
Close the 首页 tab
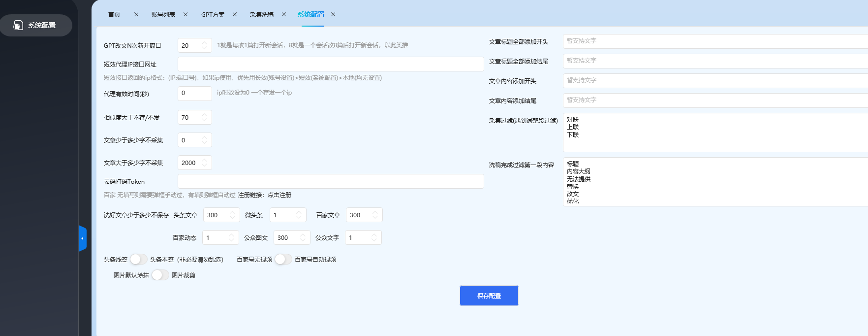coord(136,15)
